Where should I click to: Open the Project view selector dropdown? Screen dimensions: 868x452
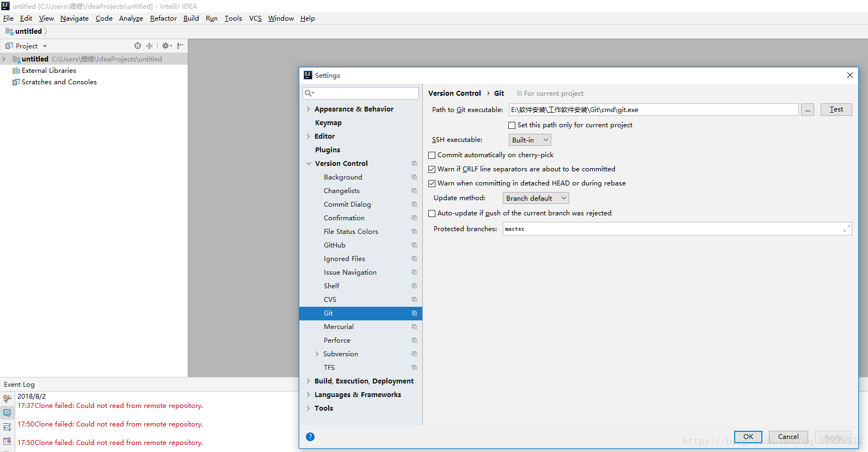point(27,46)
